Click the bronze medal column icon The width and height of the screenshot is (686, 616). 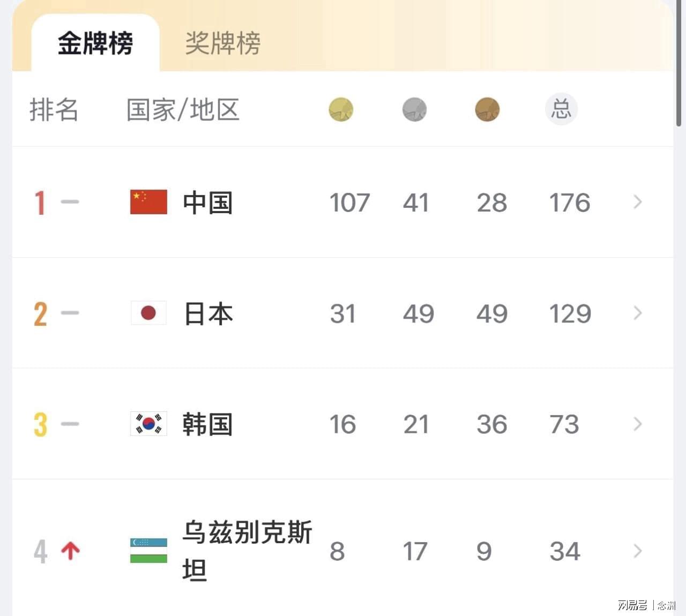click(x=487, y=109)
